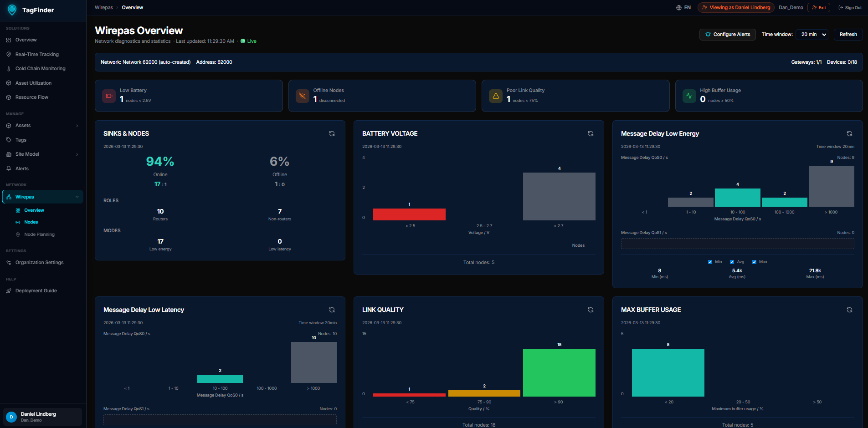Click the High Buffer Usage pulse icon

[689, 96]
